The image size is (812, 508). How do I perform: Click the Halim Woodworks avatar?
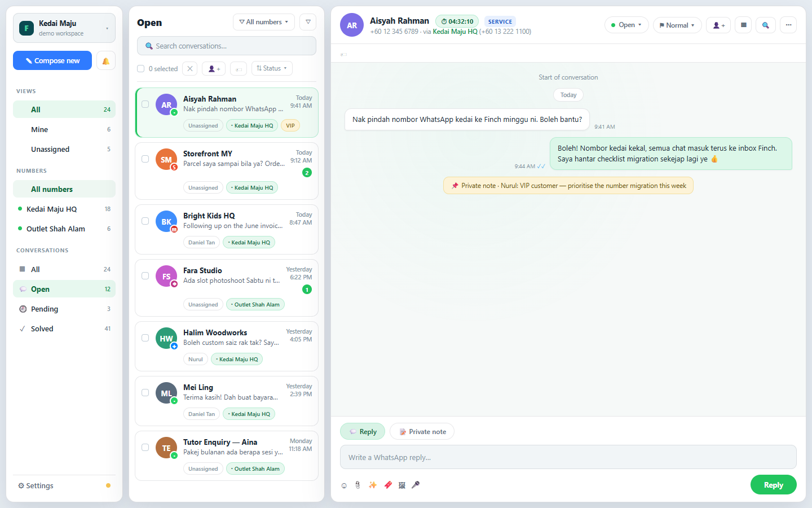tap(166, 339)
